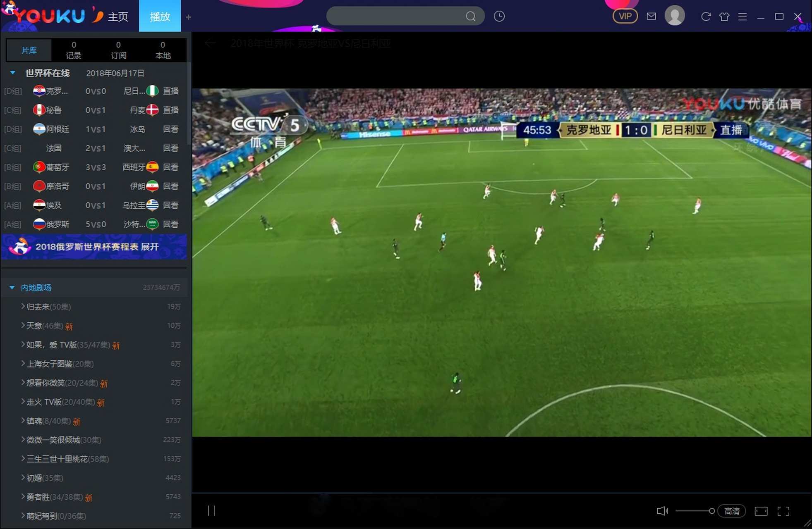
Task: Select the 本地 tab
Action: 163,50
